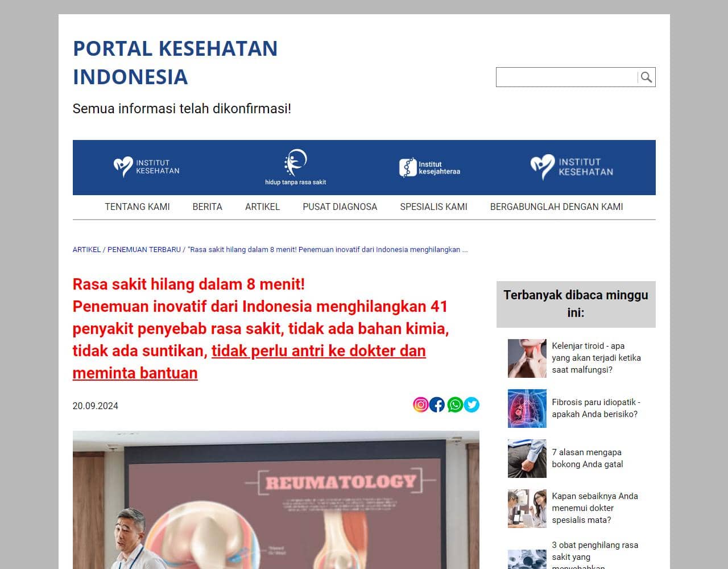Select Spesialis Kami in navigation

pyautogui.click(x=433, y=207)
